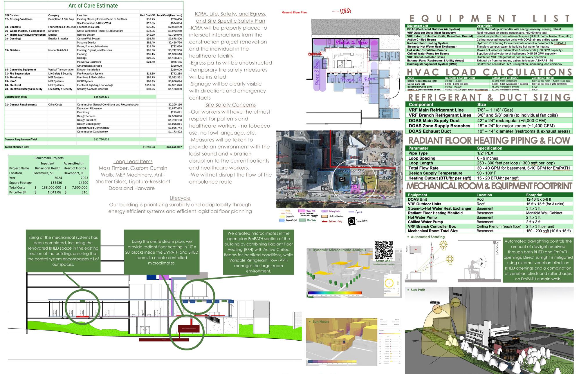588x374 pixels.
Task: Click the circular sun dial in microclimate panel
Action: pos(389,283)
